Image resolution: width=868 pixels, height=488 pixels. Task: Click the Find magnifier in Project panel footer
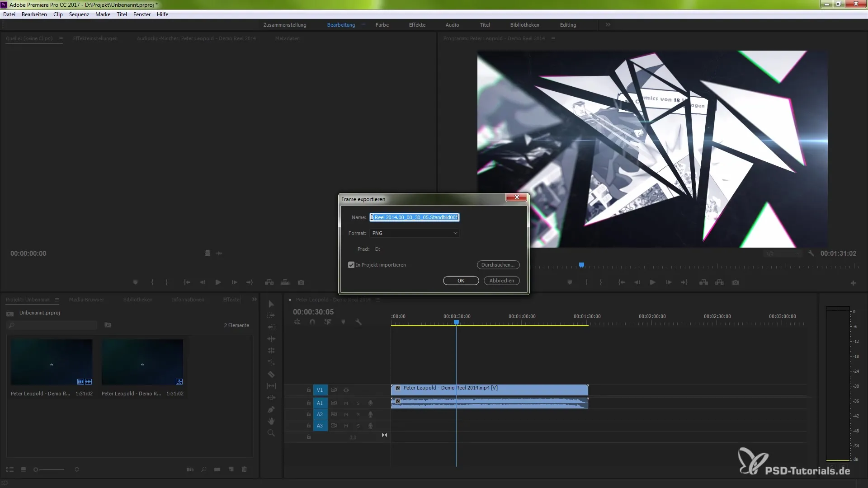tap(204, 469)
